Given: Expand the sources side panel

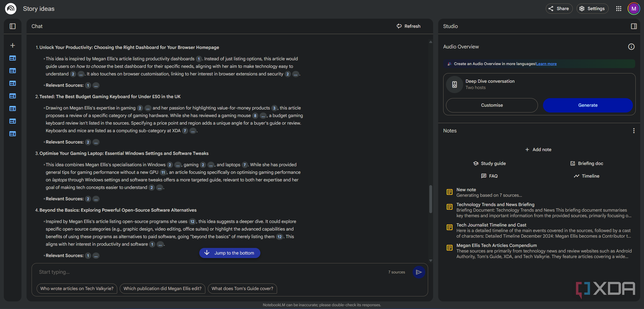Looking at the screenshot, I should 13,26.
